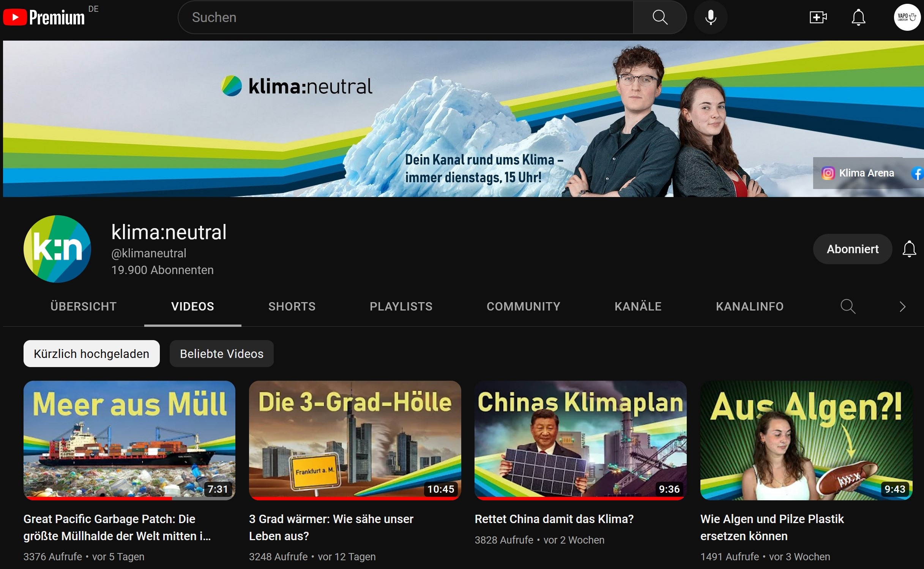Click the @klimaneutral channel handle
The image size is (924, 569).
point(149,253)
